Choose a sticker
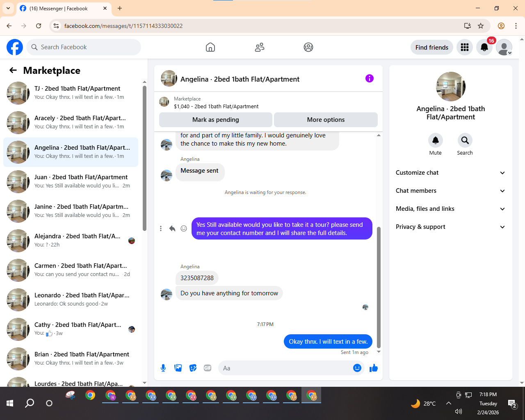The height and width of the screenshot is (420, 525). pos(193,368)
